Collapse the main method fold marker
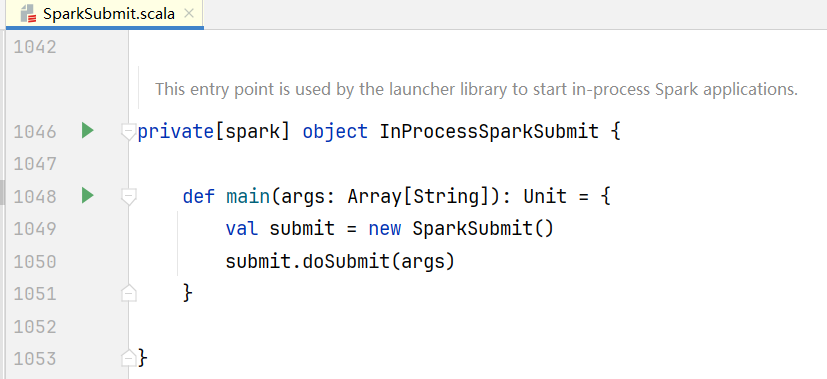This screenshot has width=827, height=379. [128, 197]
